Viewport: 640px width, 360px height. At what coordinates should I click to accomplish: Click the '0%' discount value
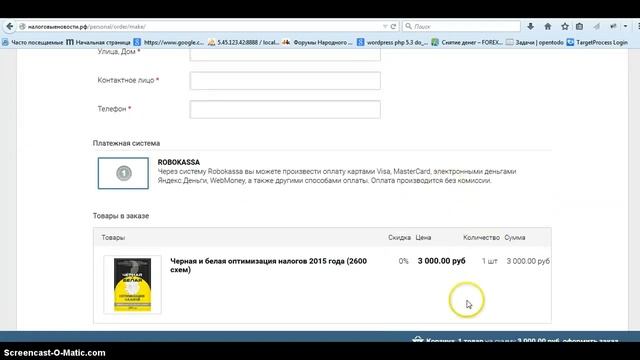point(403,261)
